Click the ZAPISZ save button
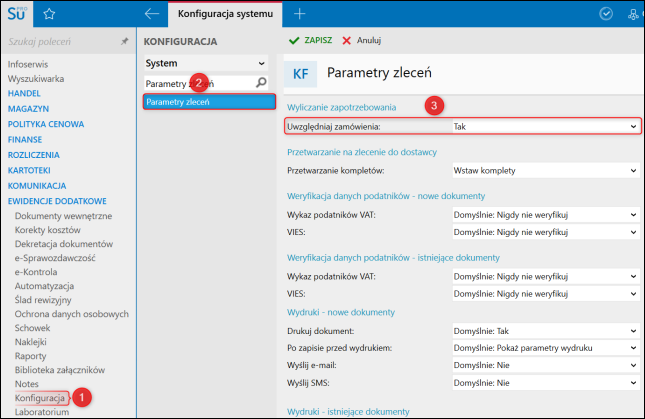 coord(311,41)
